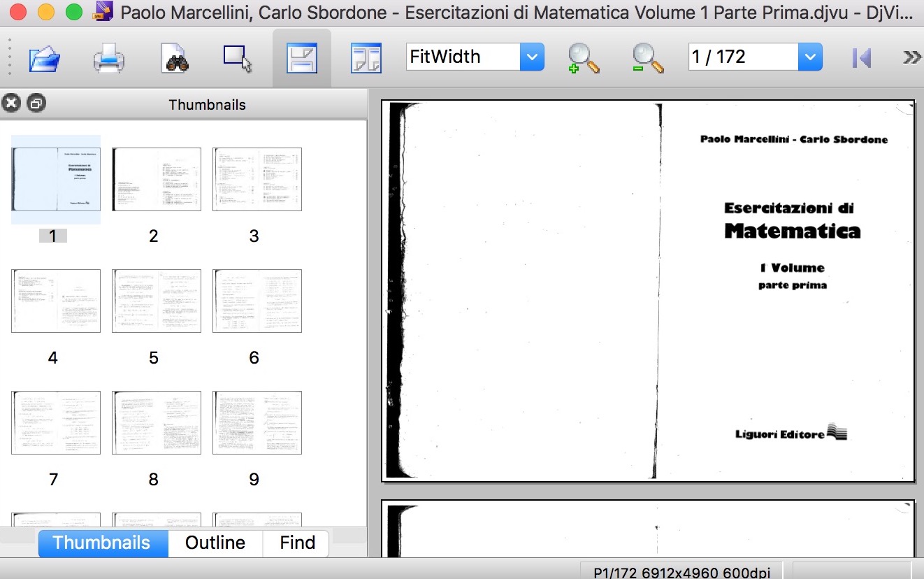Viewport: 924px width, 579px height.
Task: Zoom in with the magnifier plus icon
Action: (x=584, y=58)
